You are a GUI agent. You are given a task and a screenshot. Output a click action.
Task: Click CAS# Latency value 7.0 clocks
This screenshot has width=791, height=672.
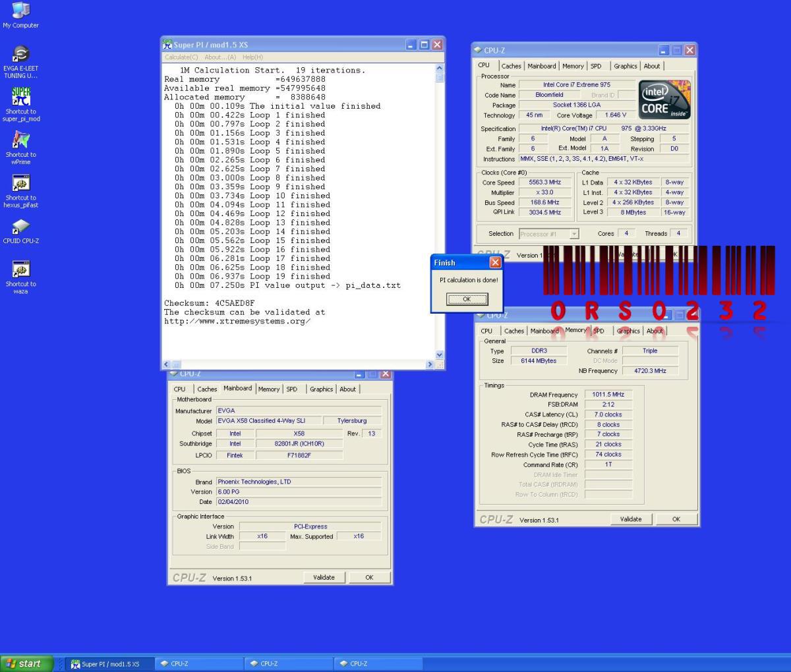point(608,414)
